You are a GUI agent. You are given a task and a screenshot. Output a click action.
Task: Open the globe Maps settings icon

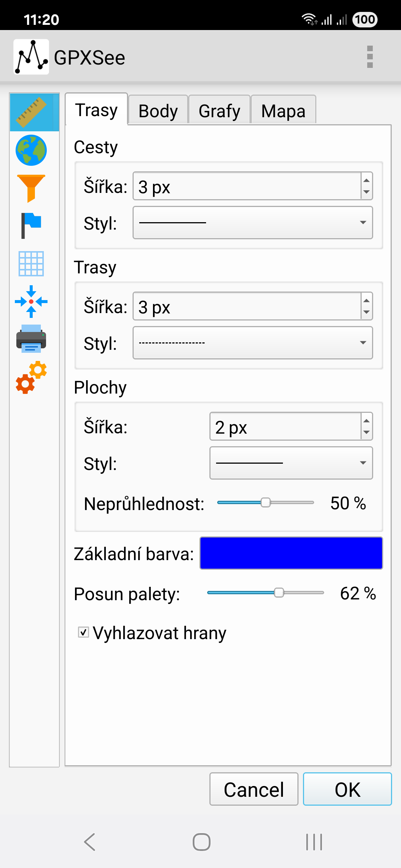click(x=31, y=150)
